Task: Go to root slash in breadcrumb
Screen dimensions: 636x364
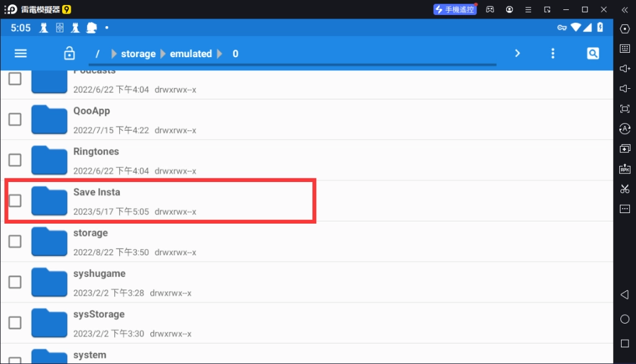Action: coord(98,54)
